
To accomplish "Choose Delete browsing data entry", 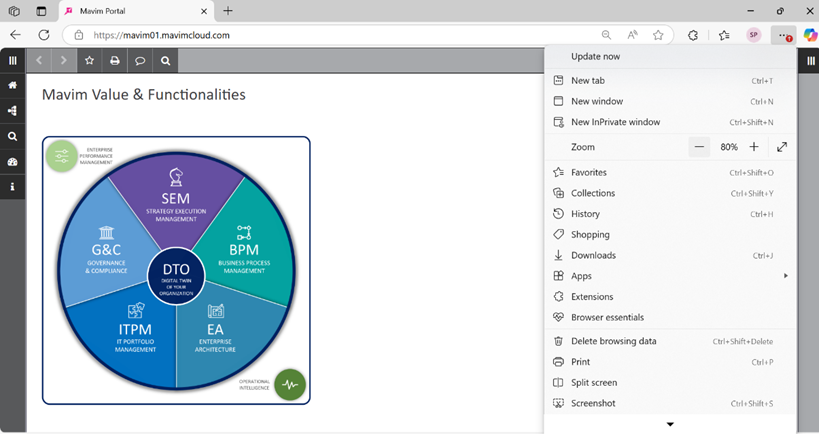I will tap(671, 341).
